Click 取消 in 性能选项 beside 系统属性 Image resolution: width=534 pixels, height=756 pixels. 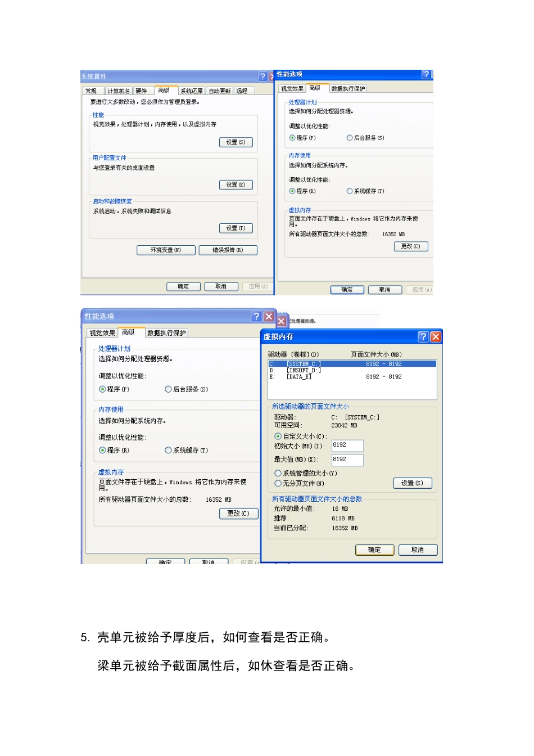[384, 290]
